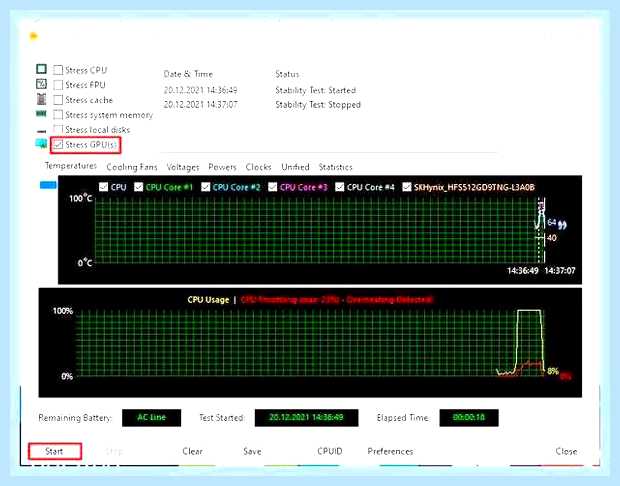Click the blue graph scale slider
Viewport: 620px width, 486px height.
point(48,185)
